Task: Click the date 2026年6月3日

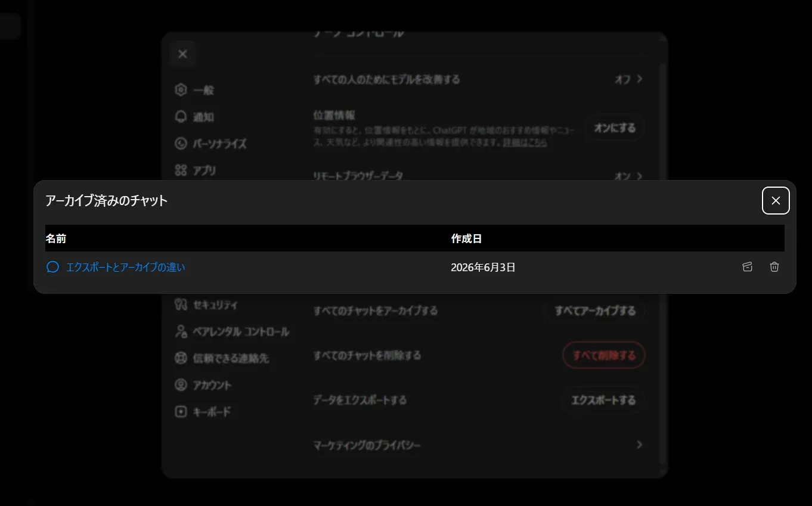Action: pos(483,268)
